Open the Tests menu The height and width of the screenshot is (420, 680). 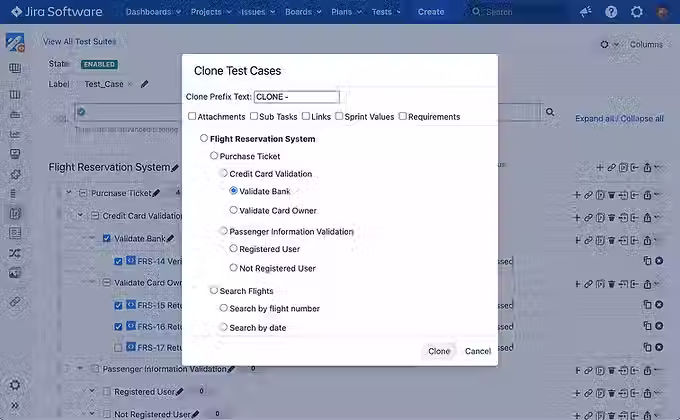click(386, 12)
